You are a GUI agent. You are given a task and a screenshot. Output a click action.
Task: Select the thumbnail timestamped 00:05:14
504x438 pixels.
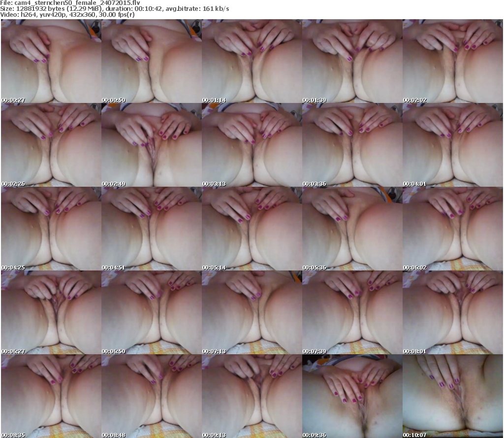tap(251, 229)
